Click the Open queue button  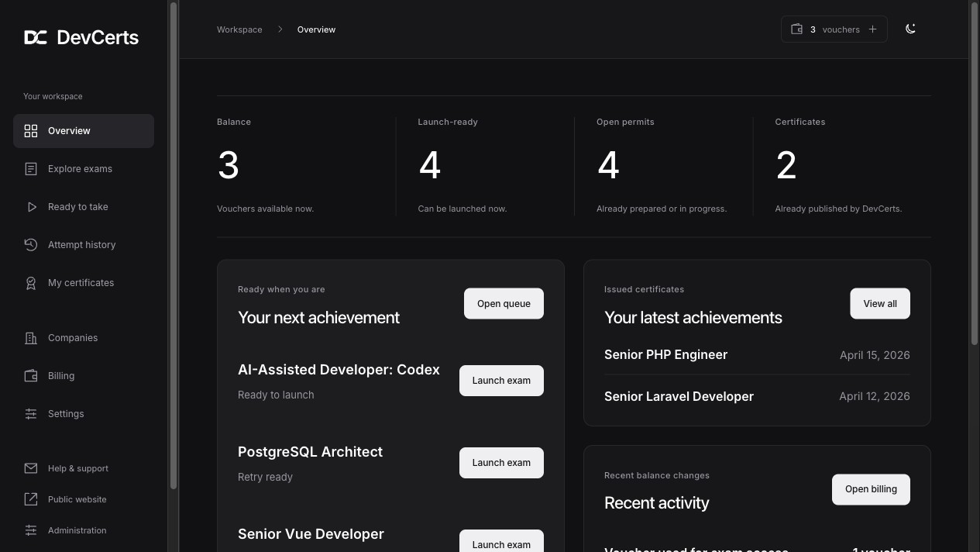click(x=504, y=304)
